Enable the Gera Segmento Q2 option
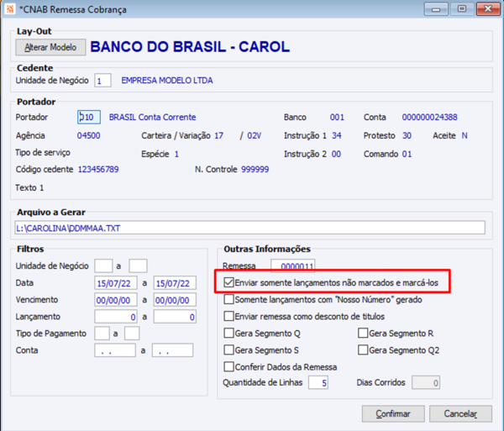This screenshot has width=504, height=431. (x=363, y=350)
